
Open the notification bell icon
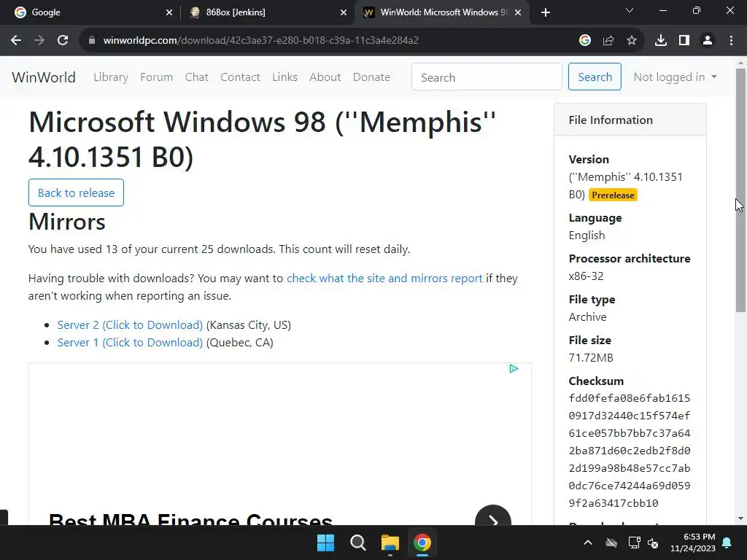(x=727, y=542)
